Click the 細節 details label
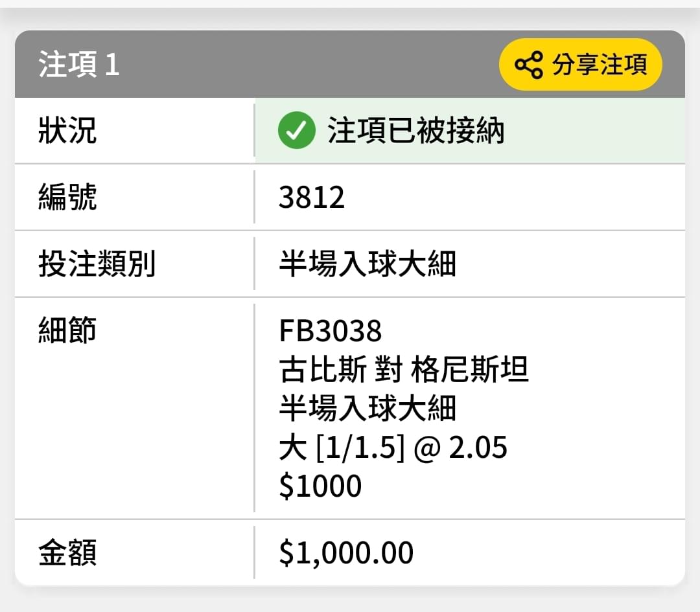The image size is (700, 612). (x=67, y=330)
